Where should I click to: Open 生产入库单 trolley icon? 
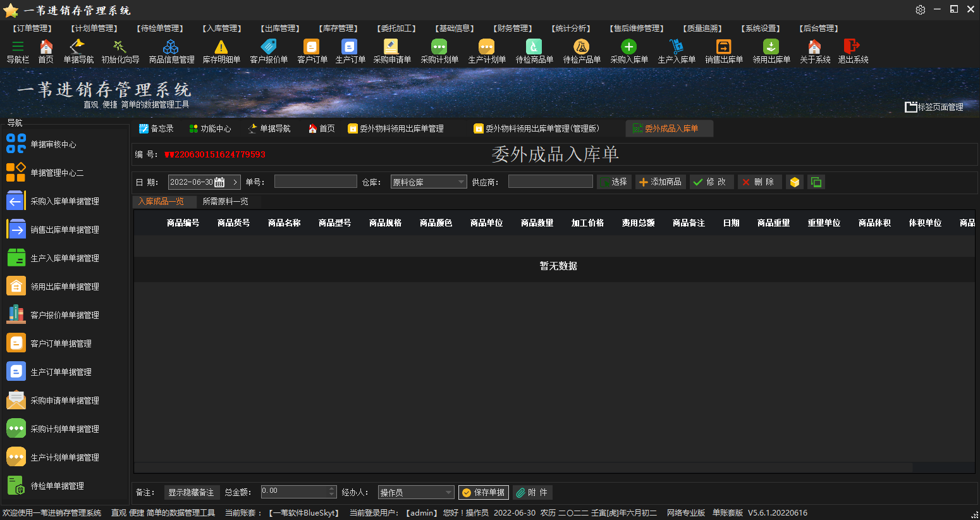point(676,46)
